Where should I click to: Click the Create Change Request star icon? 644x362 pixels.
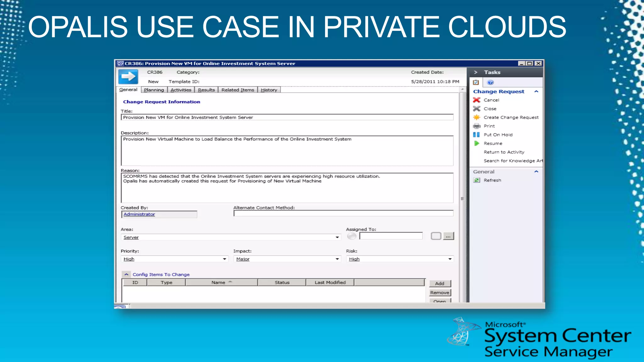click(477, 117)
